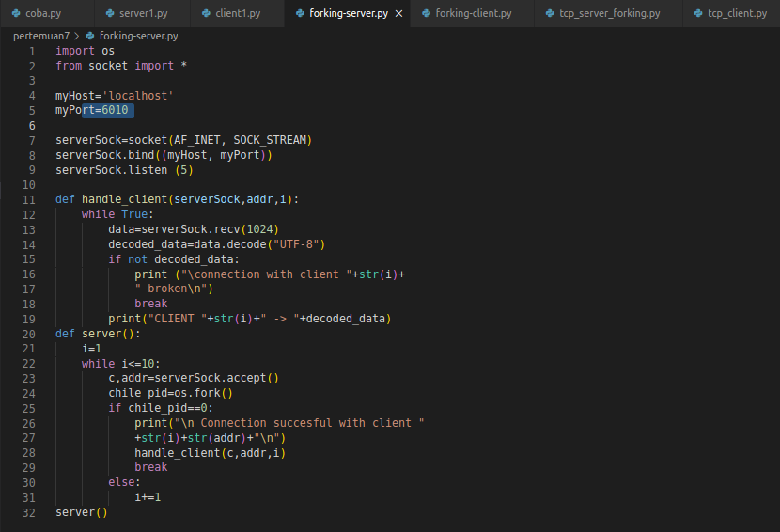The width and height of the screenshot is (780, 532).
Task: Click handle_client(c,addr,i) call
Action: [x=210, y=452]
